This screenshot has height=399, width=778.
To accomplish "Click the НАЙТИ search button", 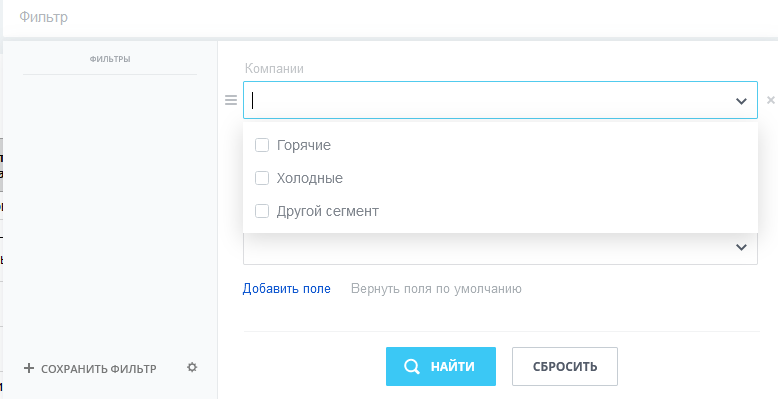I will click(441, 366).
